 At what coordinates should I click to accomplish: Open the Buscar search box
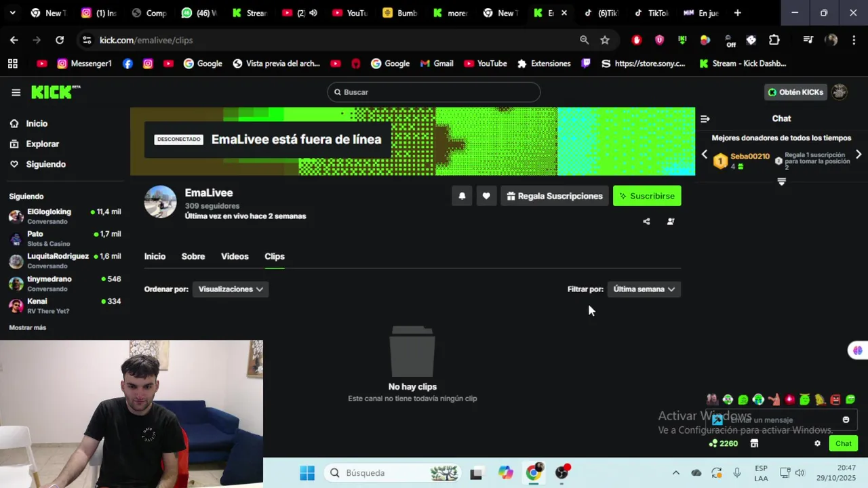tap(434, 92)
